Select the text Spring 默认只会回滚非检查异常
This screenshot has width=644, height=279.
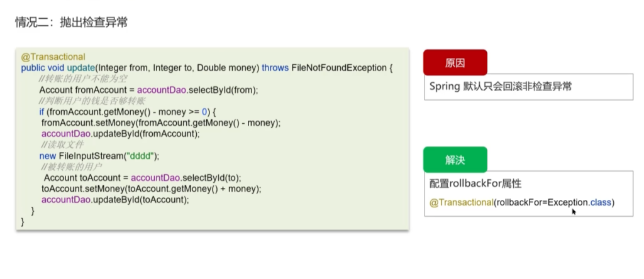point(501,87)
